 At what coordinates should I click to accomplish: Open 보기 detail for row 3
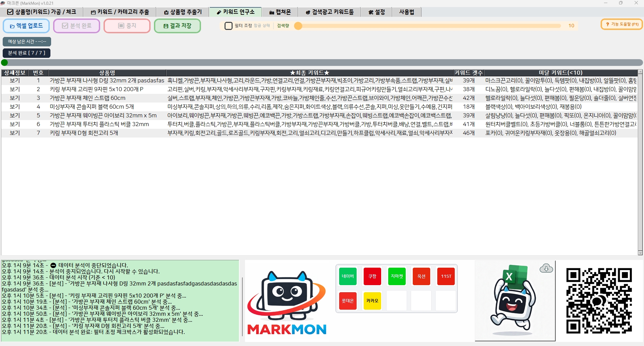coord(15,98)
